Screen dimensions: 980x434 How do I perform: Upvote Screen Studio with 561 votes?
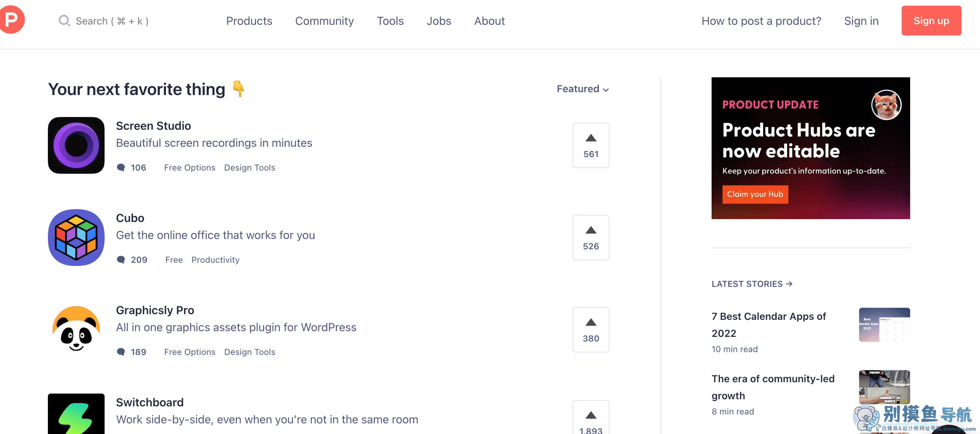point(591,145)
